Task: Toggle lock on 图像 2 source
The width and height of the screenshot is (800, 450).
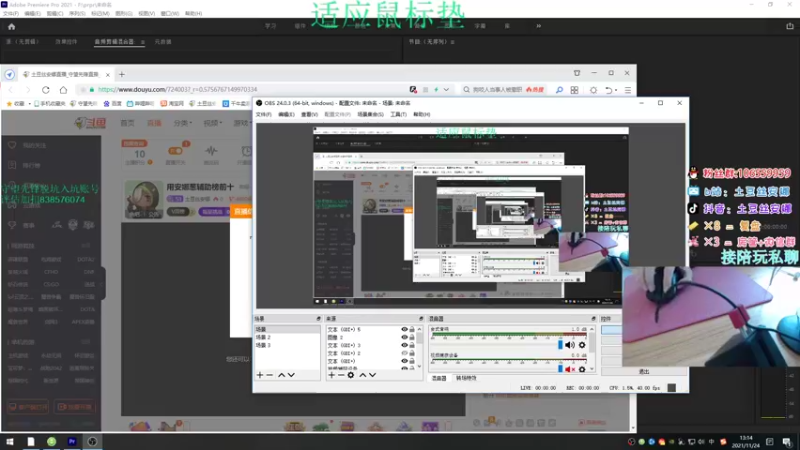Action: click(x=412, y=337)
